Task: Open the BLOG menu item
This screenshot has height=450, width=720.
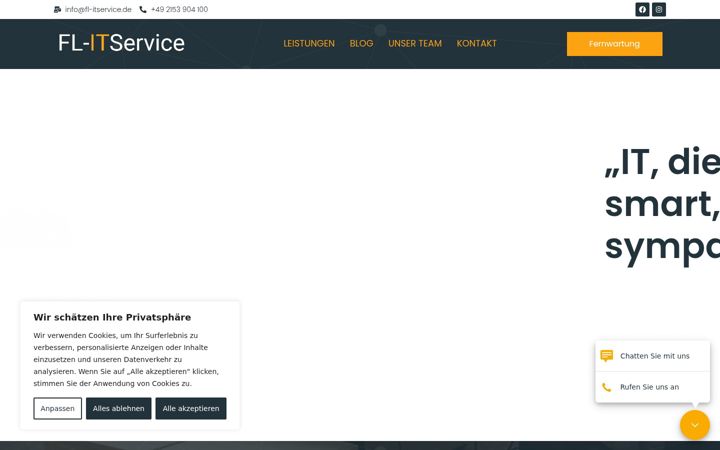Action: pyautogui.click(x=361, y=44)
